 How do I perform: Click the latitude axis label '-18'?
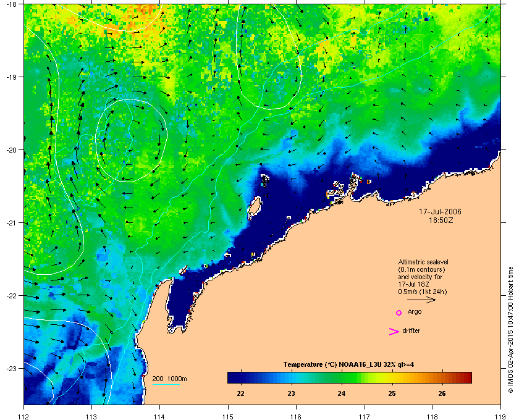tap(11, 4)
